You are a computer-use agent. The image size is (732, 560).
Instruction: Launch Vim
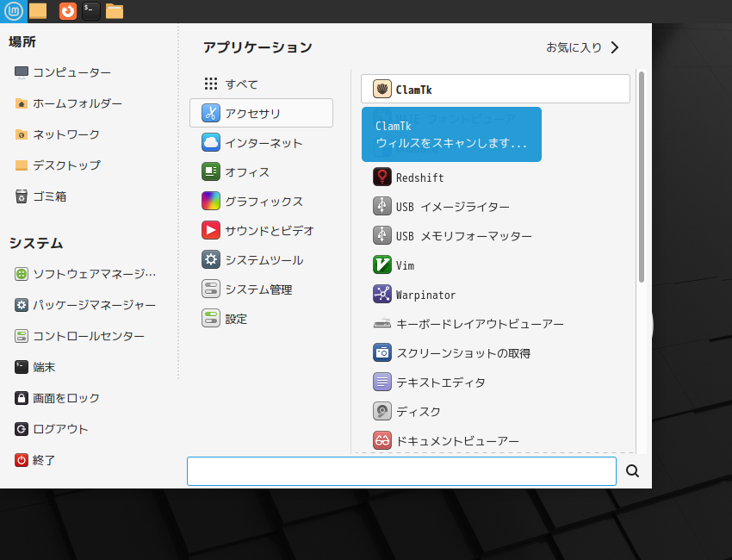[495, 265]
